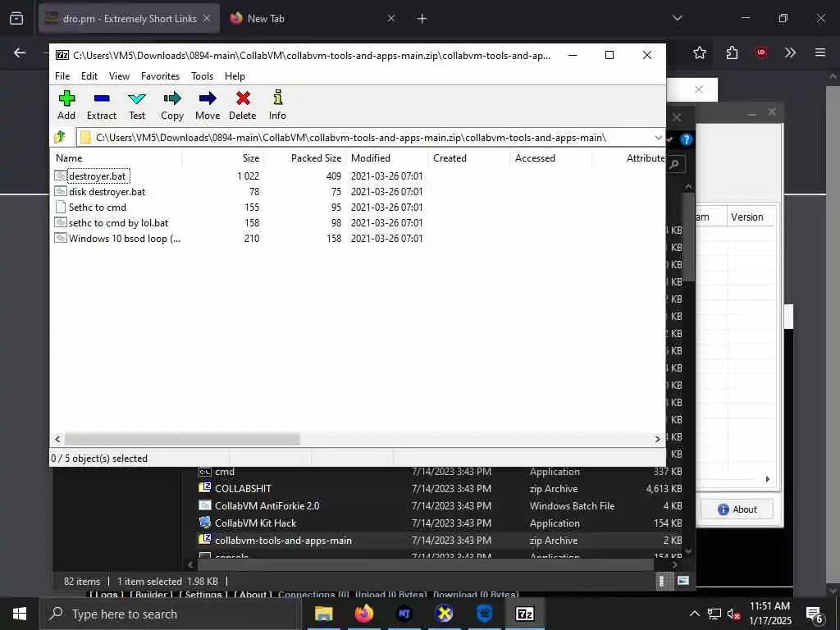This screenshot has width=840, height=630.
Task: Show hidden system tray icons
Action: [x=694, y=614]
